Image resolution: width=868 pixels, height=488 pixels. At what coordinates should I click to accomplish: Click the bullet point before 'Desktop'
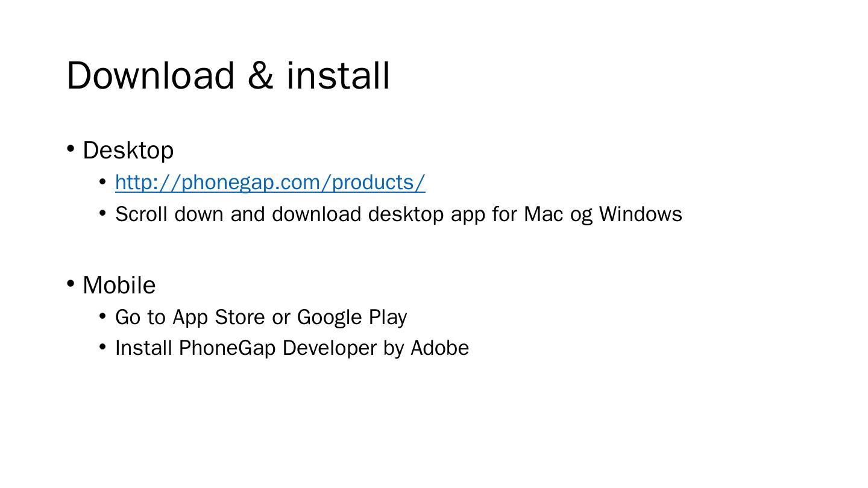pos(71,148)
